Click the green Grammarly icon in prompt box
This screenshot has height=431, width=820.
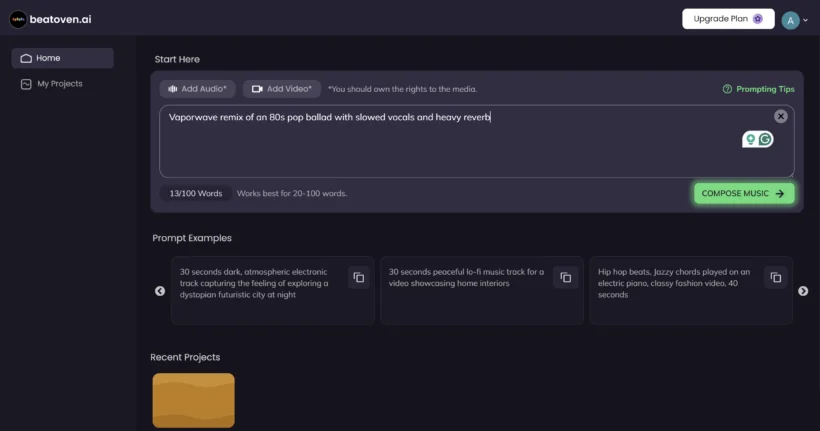click(x=766, y=139)
